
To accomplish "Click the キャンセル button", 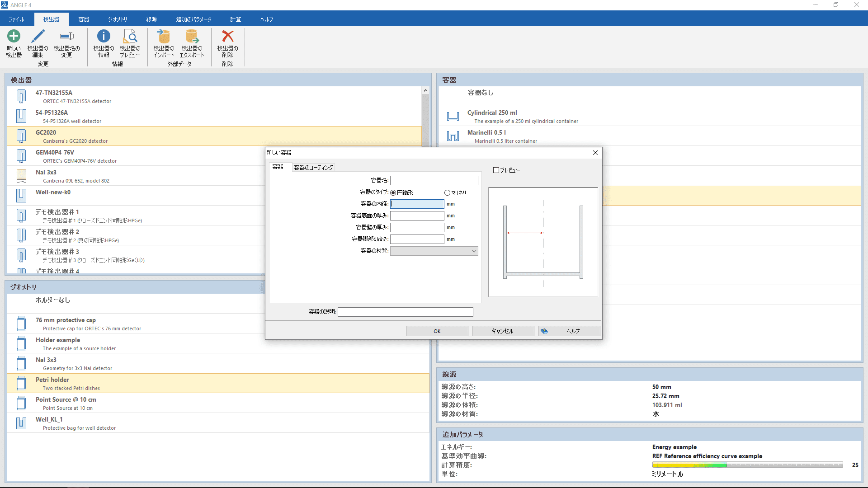I will coord(503,331).
